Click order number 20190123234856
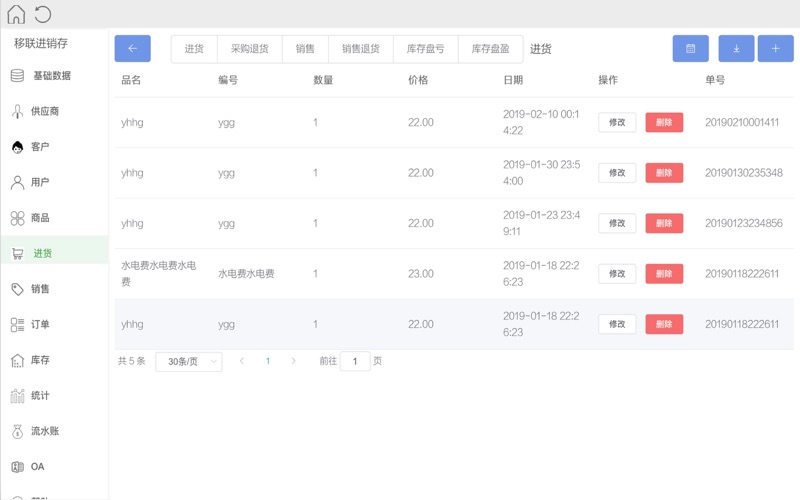Image resolution: width=800 pixels, height=500 pixels. point(743,223)
